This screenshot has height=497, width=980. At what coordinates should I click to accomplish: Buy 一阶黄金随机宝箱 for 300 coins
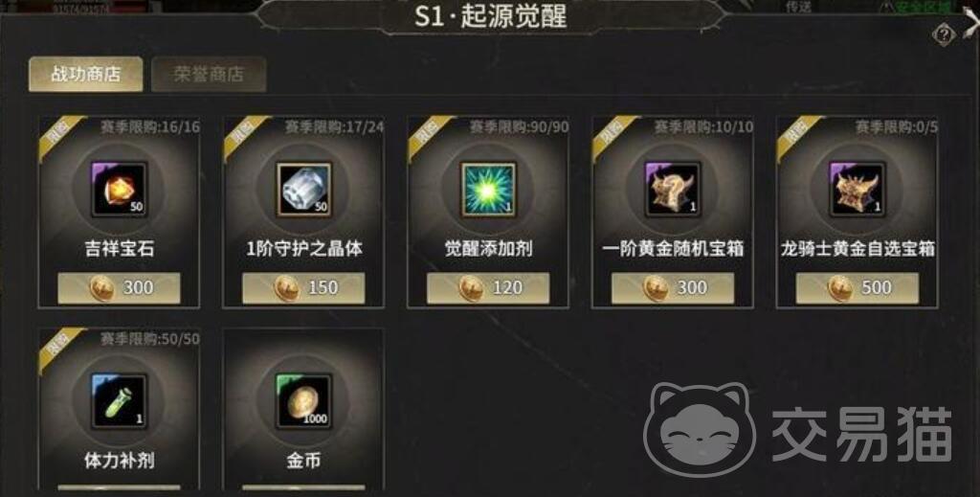673,287
